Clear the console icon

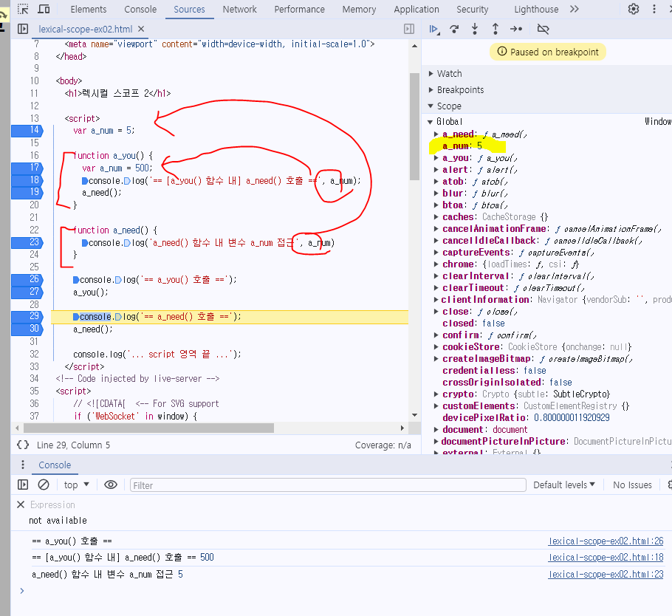pos(44,485)
